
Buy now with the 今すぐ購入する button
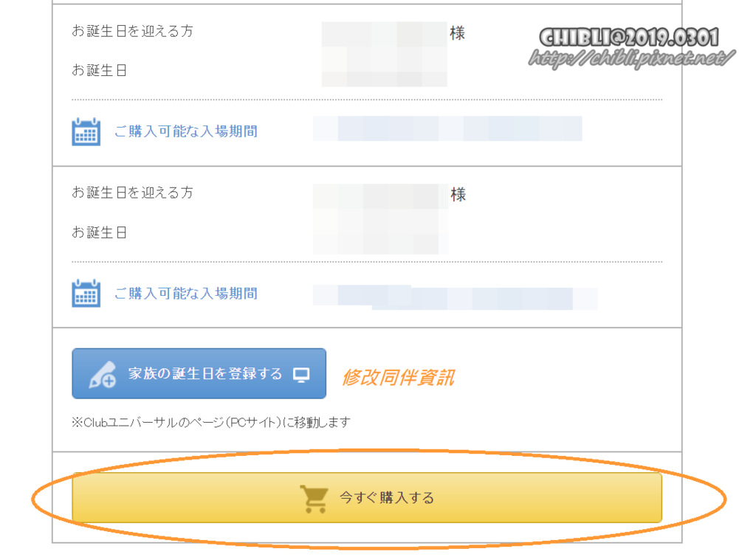coord(367,498)
